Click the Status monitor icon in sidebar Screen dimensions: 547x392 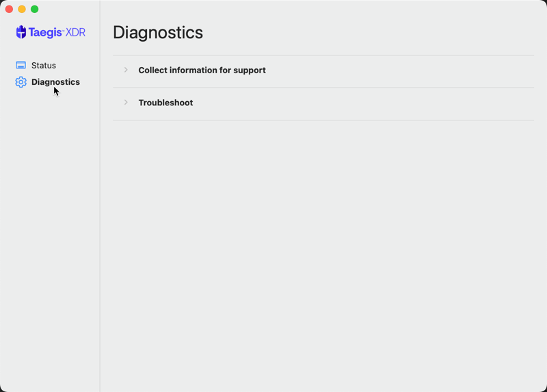click(21, 65)
